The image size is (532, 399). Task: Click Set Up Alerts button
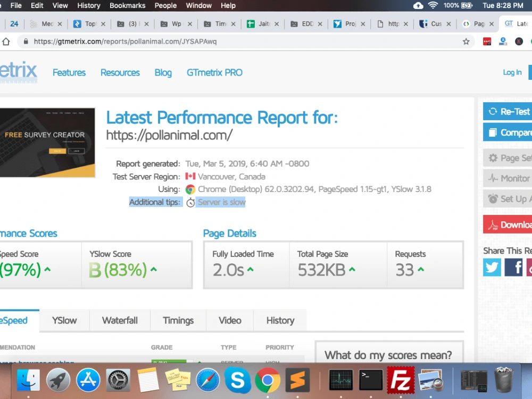[508, 198]
